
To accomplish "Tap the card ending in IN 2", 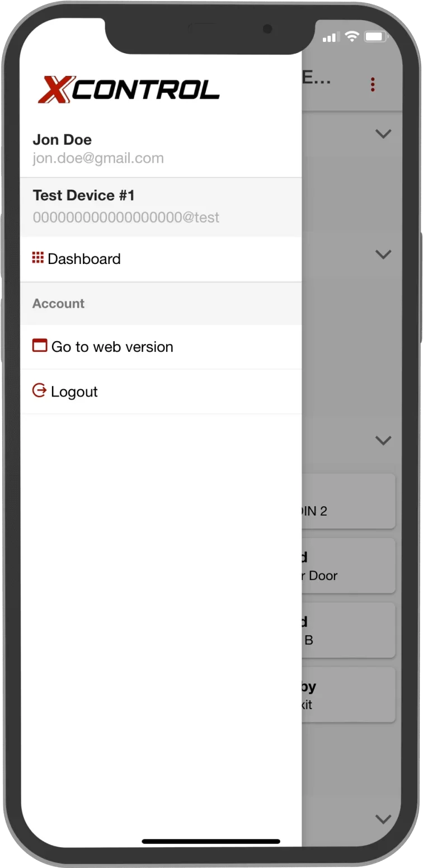I will coord(349,501).
